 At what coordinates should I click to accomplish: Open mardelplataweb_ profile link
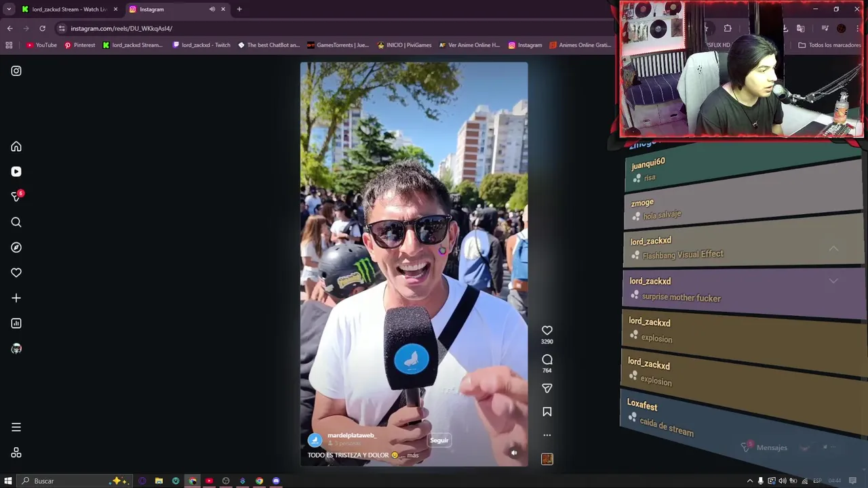click(351, 436)
